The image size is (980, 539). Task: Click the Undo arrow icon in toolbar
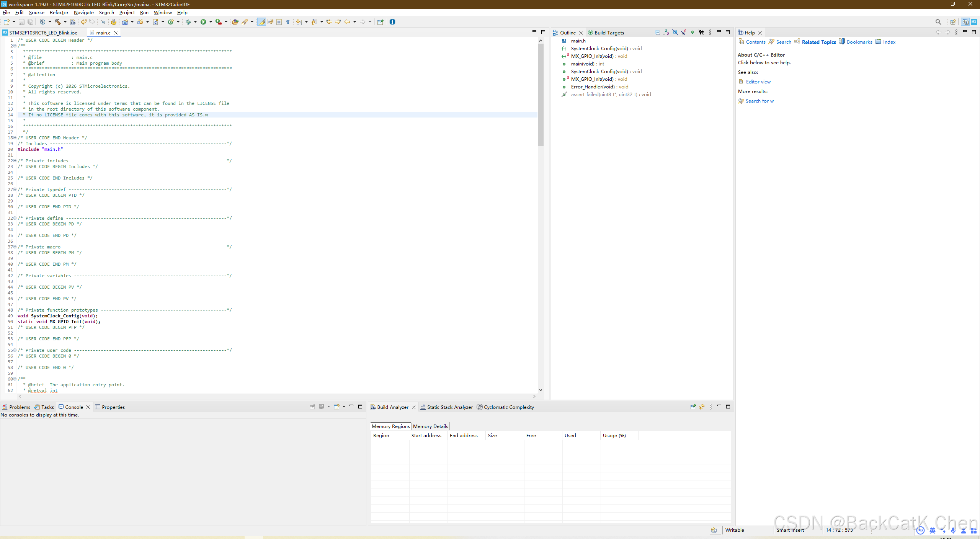[83, 22]
